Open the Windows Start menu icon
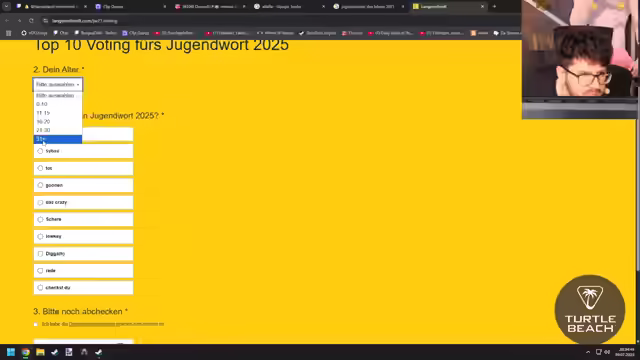Image resolution: width=640 pixels, height=360 pixels. 11,352
